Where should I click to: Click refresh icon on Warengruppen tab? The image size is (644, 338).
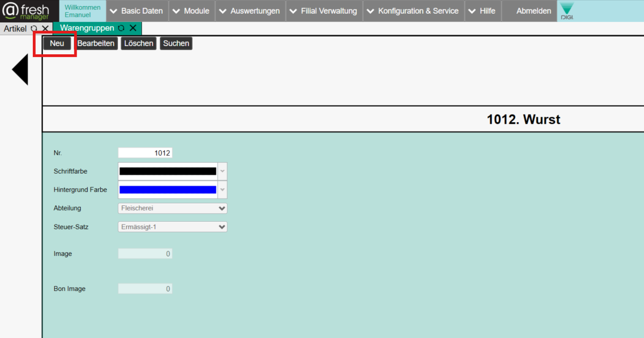(121, 28)
